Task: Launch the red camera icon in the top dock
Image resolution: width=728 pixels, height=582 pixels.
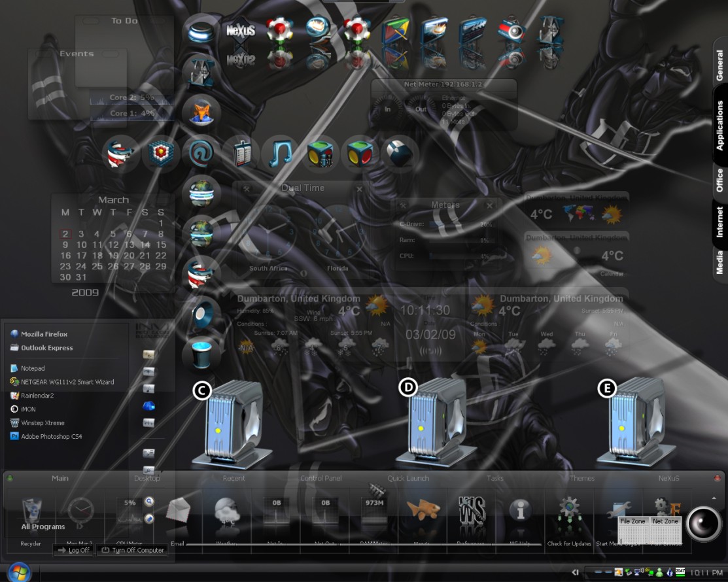Action: [x=511, y=30]
